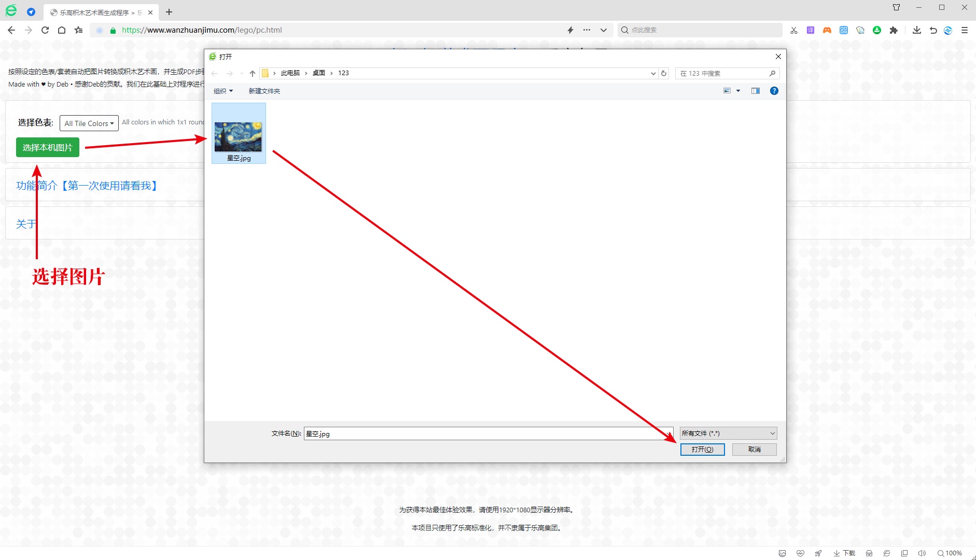Image resolution: width=976 pixels, height=560 pixels.
Task: Click 新建文件夹 in dialog toolbar
Action: [264, 91]
